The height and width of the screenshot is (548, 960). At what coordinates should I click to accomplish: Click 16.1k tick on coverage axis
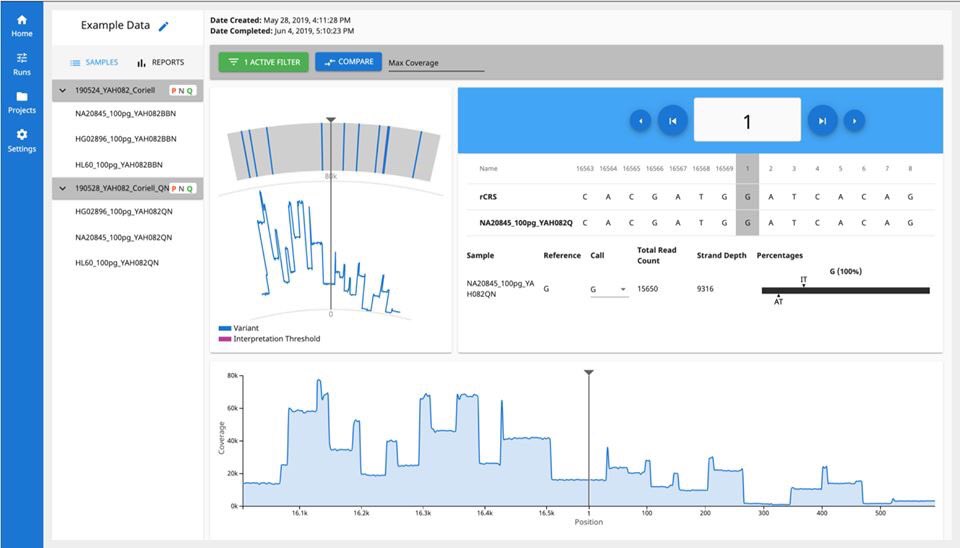pos(300,513)
